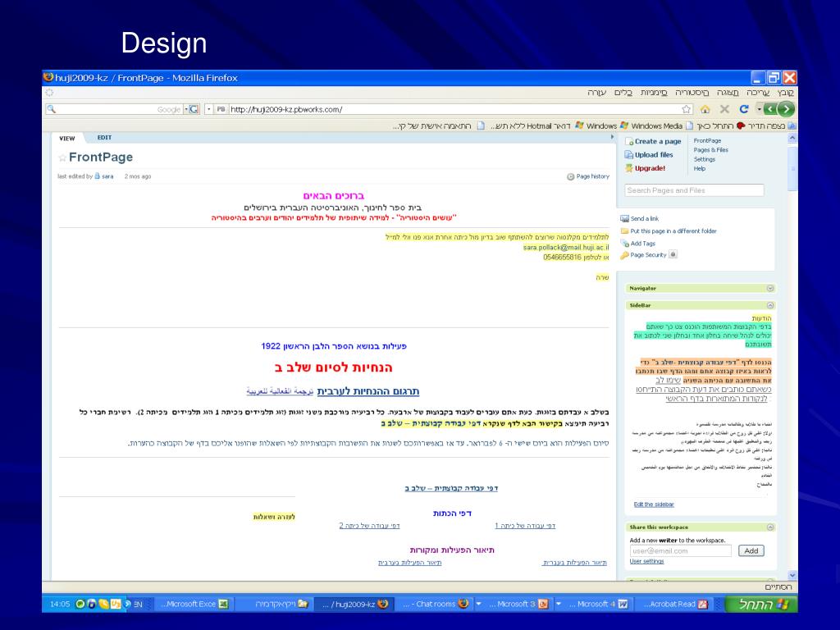Click the Page history clock icon

571,176
